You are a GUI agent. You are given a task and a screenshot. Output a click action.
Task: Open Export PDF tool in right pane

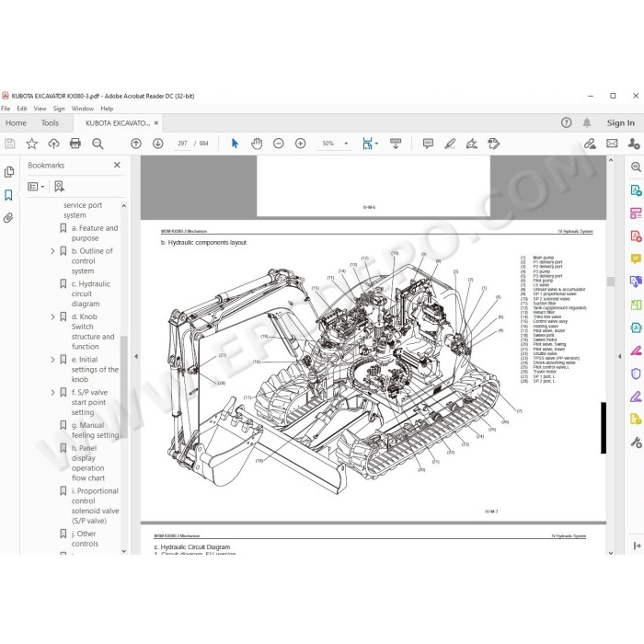click(x=636, y=190)
